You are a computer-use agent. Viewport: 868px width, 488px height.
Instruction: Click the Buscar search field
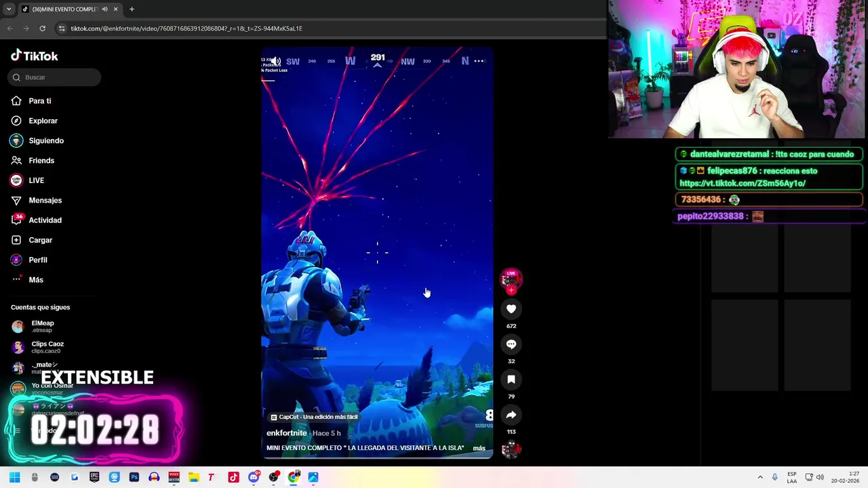(54, 77)
